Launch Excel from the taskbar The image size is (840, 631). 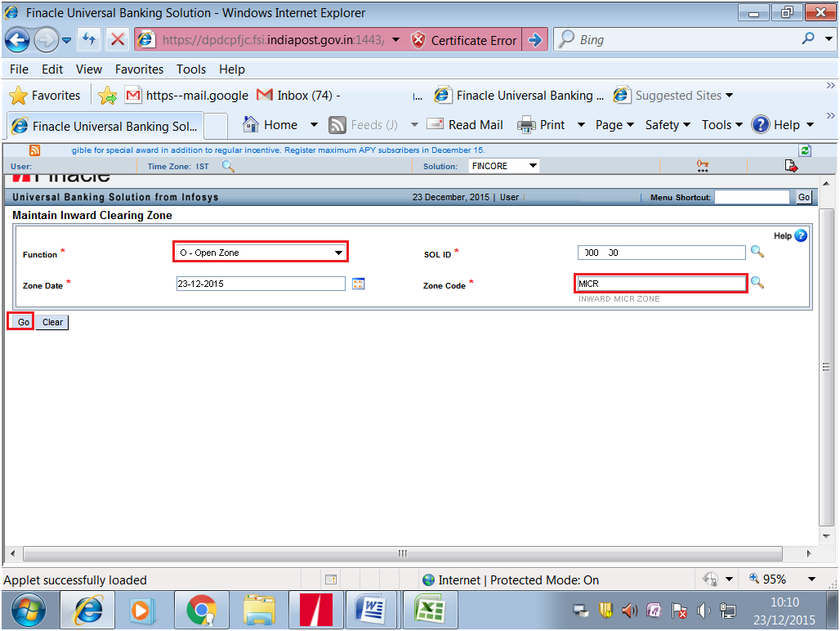[430, 609]
